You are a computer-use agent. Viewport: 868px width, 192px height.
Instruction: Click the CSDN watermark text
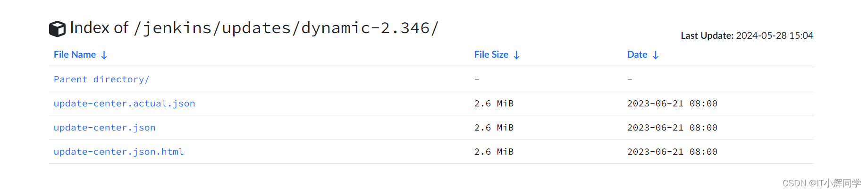tap(822, 183)
